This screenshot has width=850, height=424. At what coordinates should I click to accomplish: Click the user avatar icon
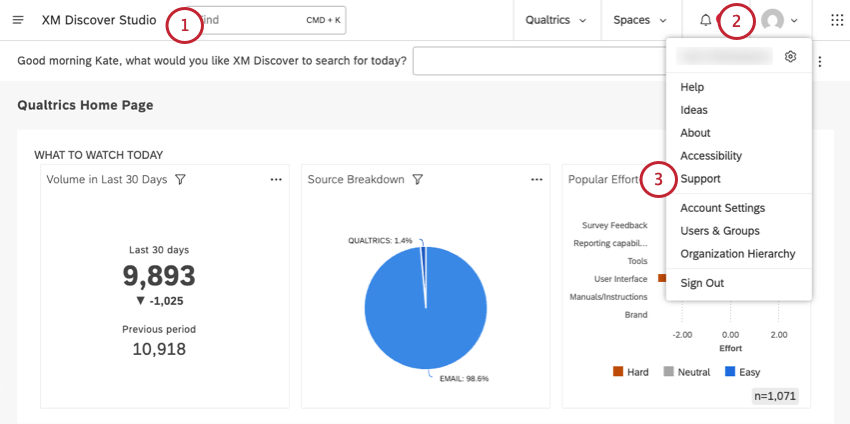pos(772,20)
